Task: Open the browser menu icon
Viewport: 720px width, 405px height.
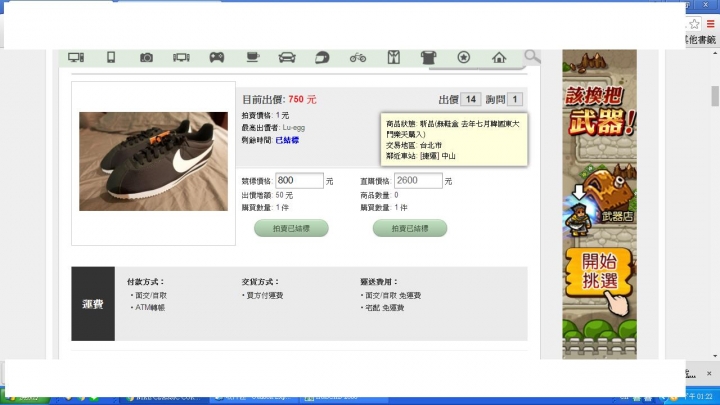Action: (x=710, y=24)
